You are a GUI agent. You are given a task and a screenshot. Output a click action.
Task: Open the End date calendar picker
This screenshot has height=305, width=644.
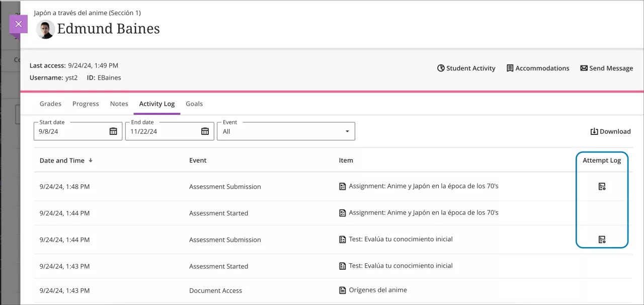[x=205, y=131]
